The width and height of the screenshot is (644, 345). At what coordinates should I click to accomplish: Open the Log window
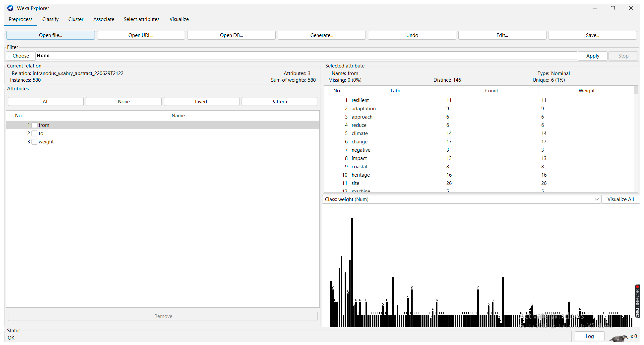point(589,336)
